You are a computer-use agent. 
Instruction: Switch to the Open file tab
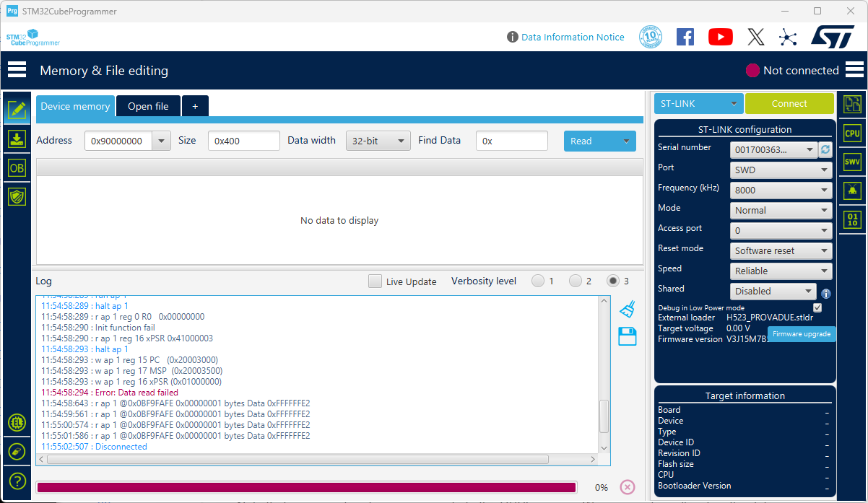148,106
